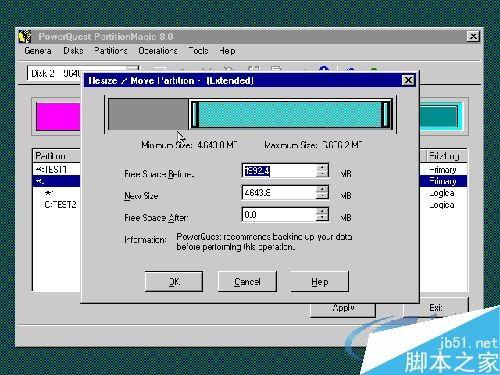500x375 pixels.
Task: Close the Resize / Move Partition dialog
Action: click(408, 80)
